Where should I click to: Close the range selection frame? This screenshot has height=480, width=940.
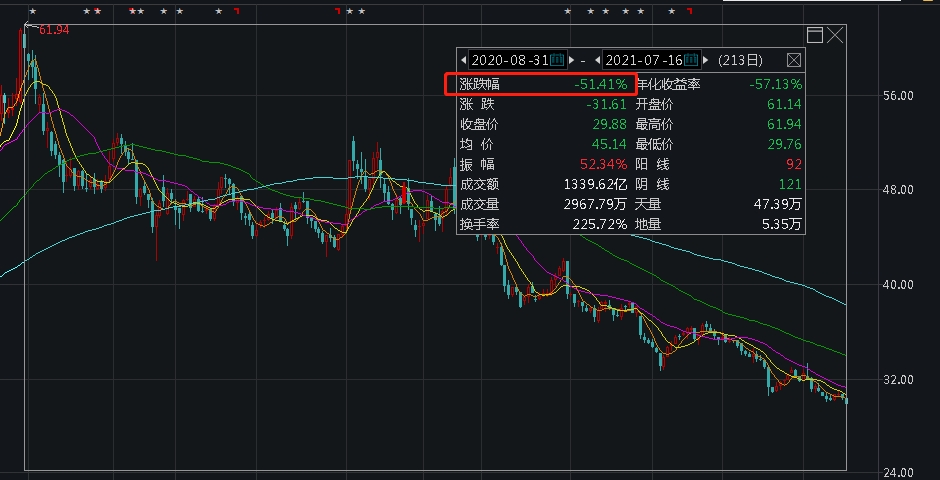835,35
